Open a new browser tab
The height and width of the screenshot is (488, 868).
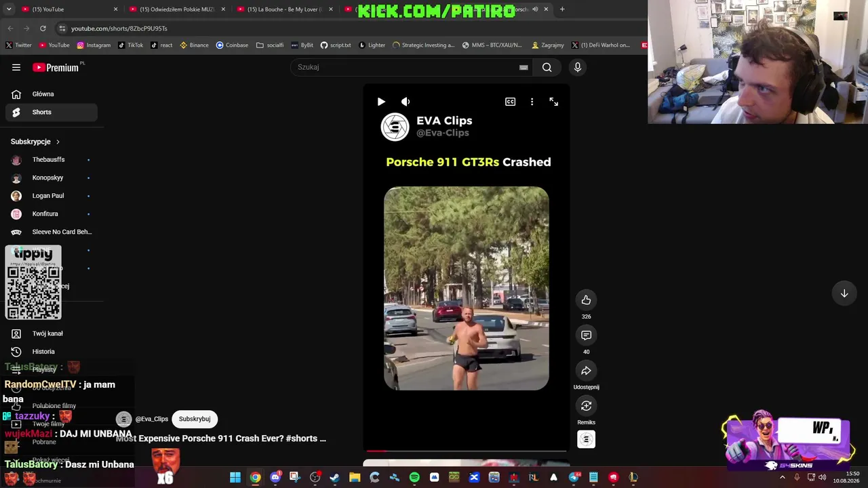coord(562,9)
